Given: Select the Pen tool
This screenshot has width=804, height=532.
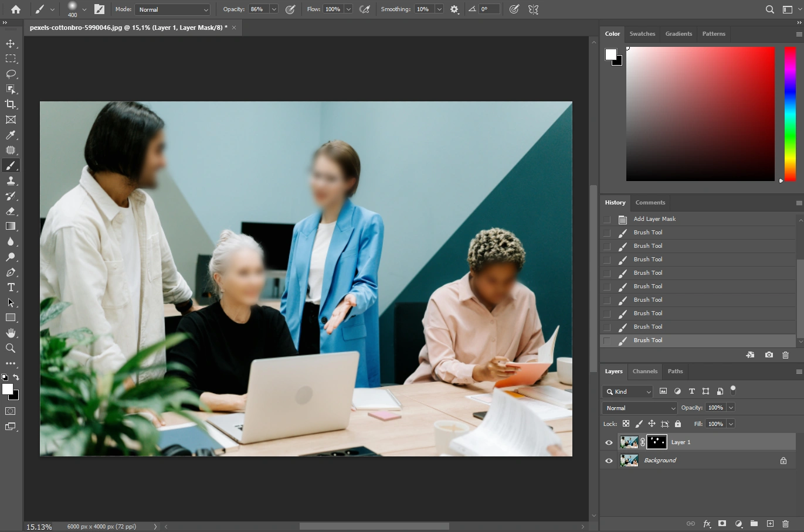Looking at the screenshot, I should coord(11,272).
